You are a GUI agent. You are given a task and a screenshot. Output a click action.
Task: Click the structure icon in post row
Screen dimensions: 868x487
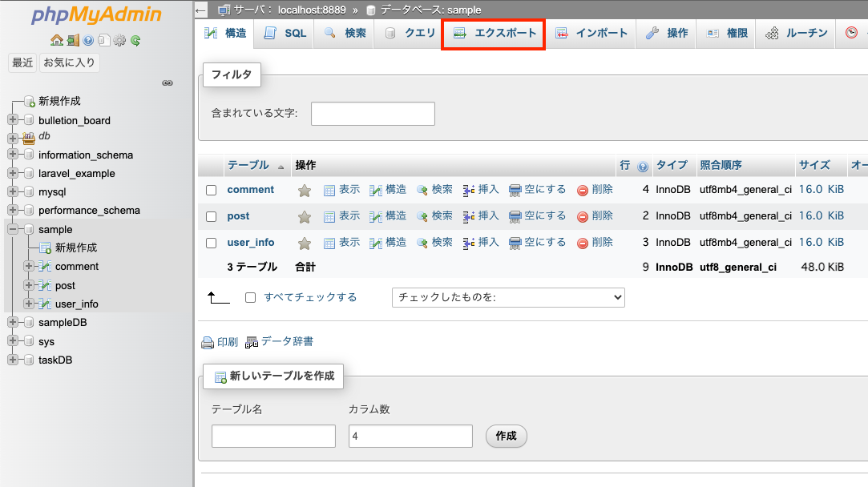376,217
